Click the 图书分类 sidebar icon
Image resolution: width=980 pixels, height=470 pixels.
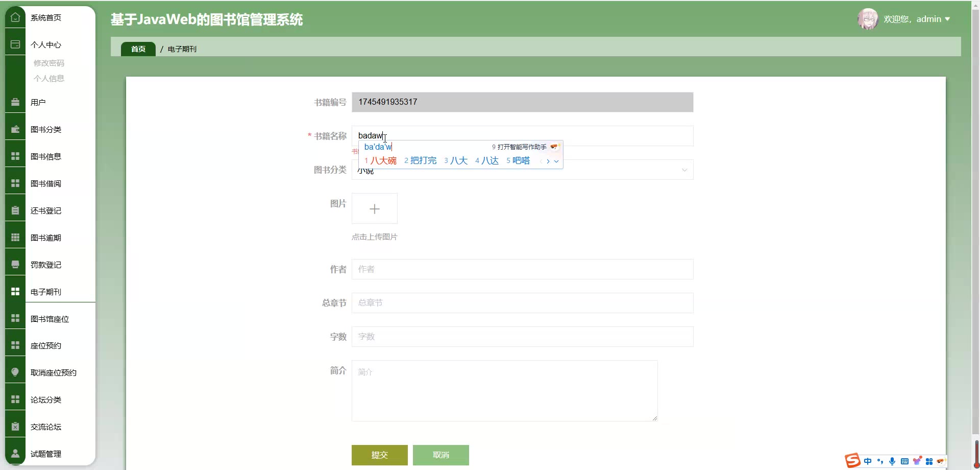pyautogui.click(x=15, y=129)
